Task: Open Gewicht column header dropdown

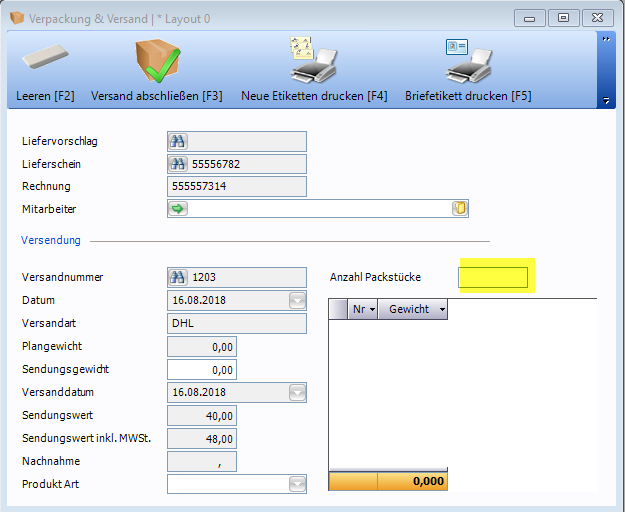Action: pyautogui.click(x=441, y=310)
